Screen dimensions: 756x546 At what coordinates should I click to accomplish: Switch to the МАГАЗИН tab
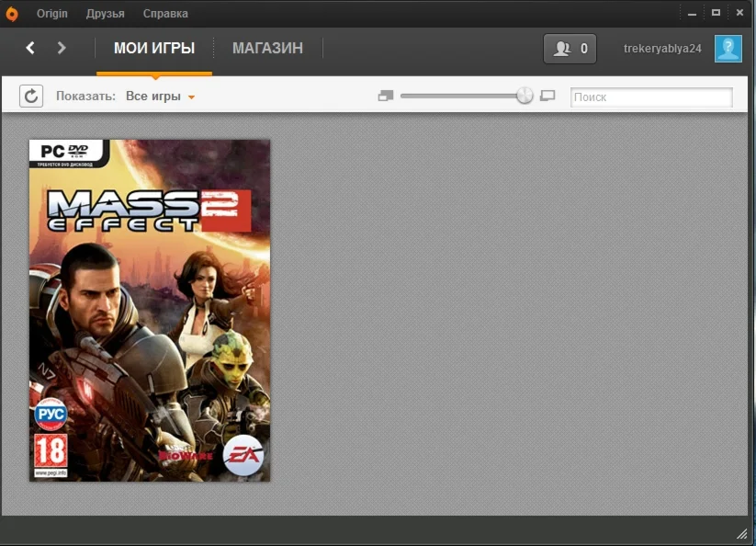coord(266,48)
